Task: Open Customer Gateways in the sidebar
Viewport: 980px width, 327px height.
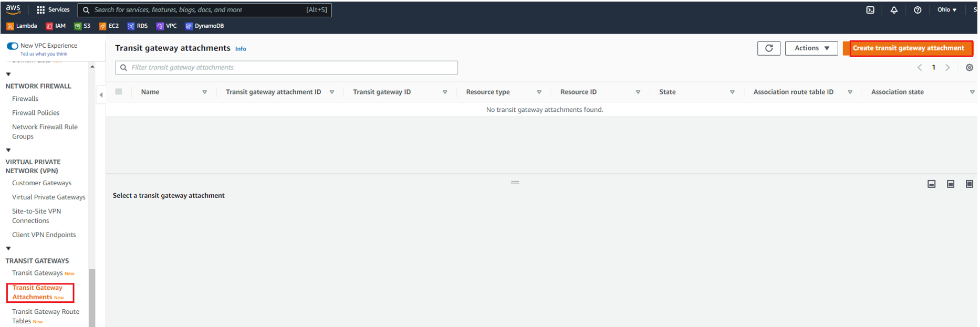Action: coord(41,183)
